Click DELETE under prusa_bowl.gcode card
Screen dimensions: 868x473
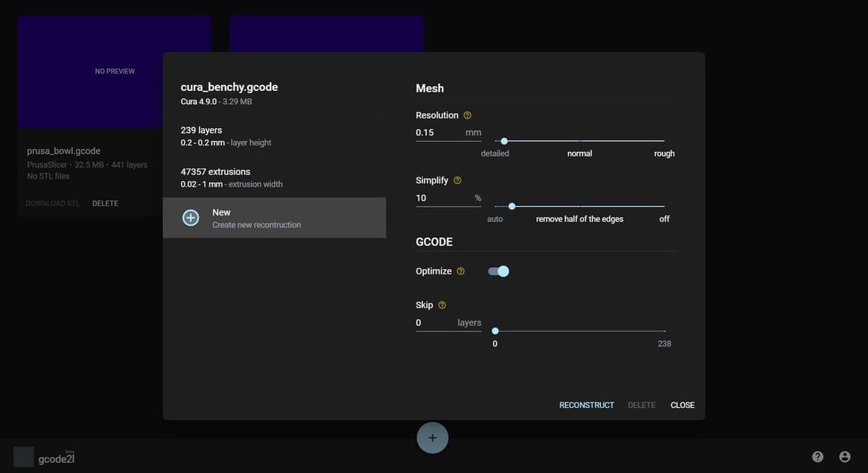[x=105, y=203]
